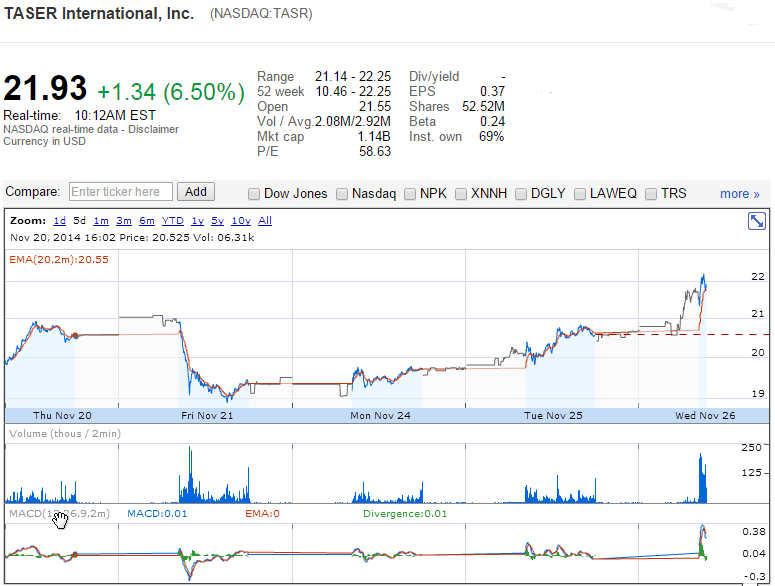Open the 'more »' comparison link
775x586 pixels.
(x=739, y=194)
